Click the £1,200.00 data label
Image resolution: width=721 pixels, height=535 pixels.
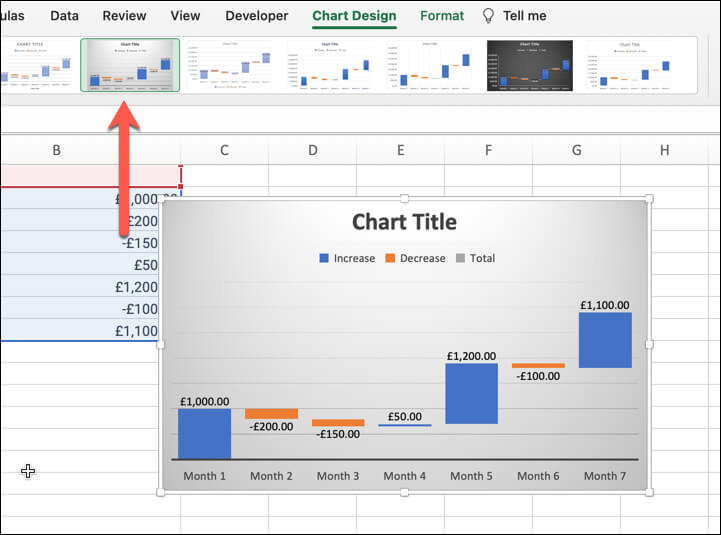coord(471,356)
